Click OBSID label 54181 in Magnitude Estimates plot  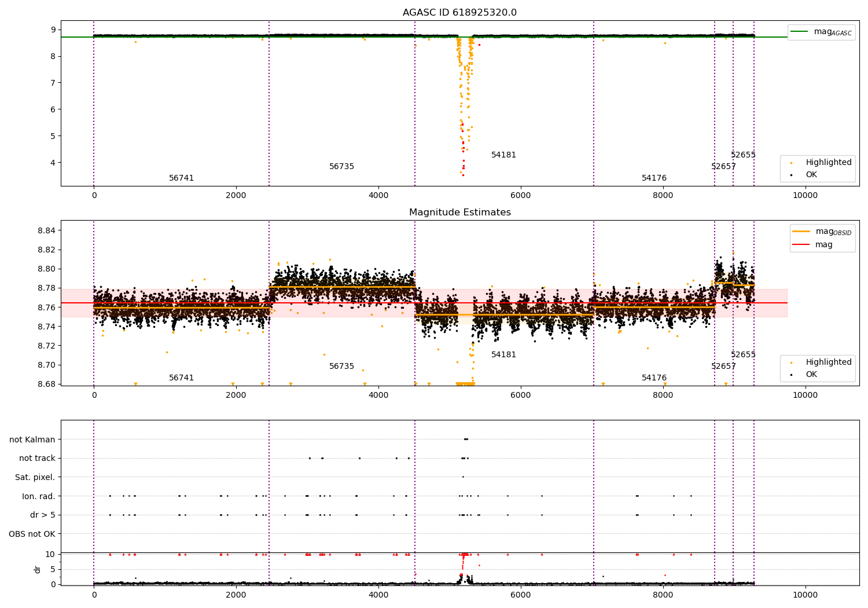[503, 355]
